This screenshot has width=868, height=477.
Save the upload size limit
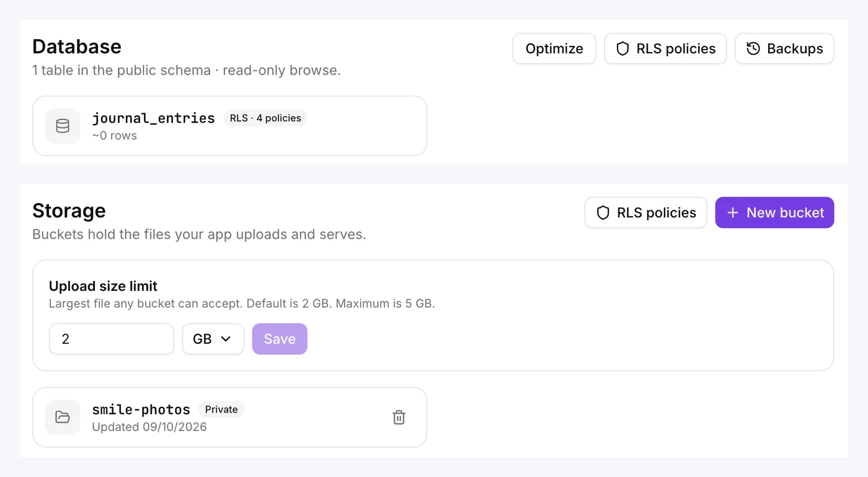click(280, 339)
